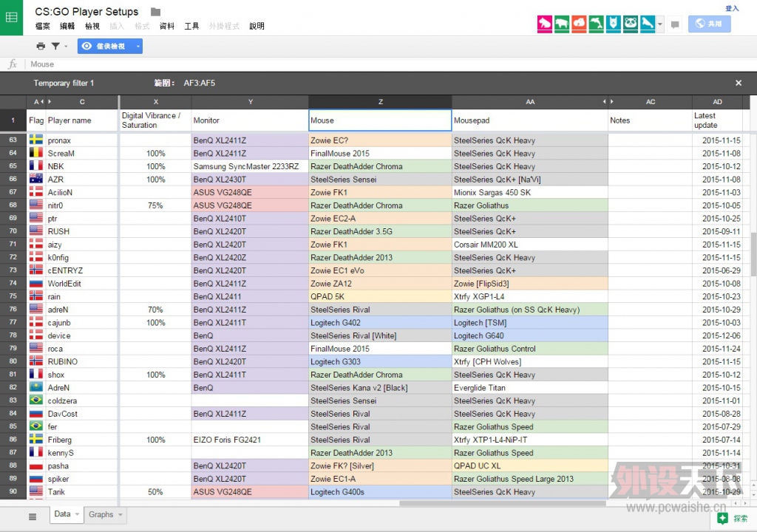757x532 pixels.
Task: Click the Kazakhstan flag in AdreN row
Action: (36, 387)
